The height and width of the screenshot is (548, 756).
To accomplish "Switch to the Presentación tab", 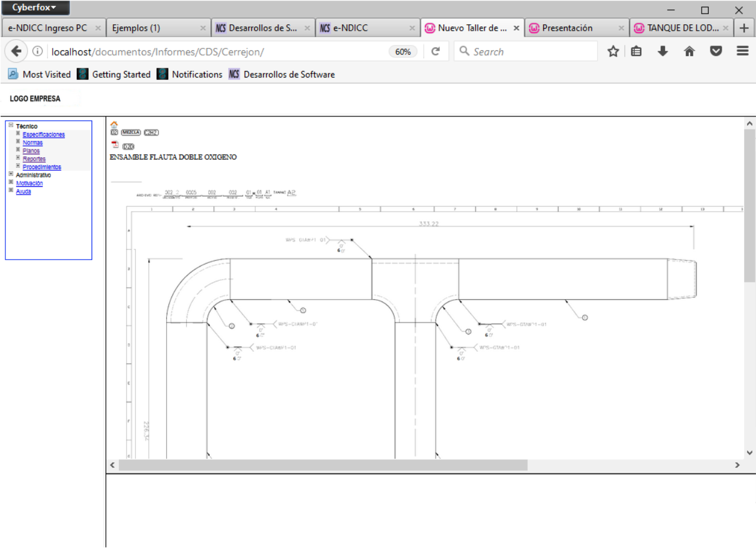I will tap(567, 28).
